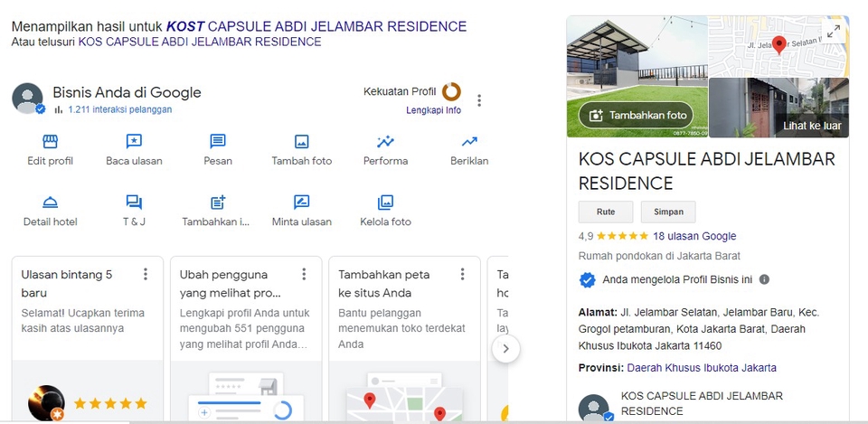Screen dimensions: 868x424
Task: Click the Beriklan trending arrow icon
Action: click(469, 142)
